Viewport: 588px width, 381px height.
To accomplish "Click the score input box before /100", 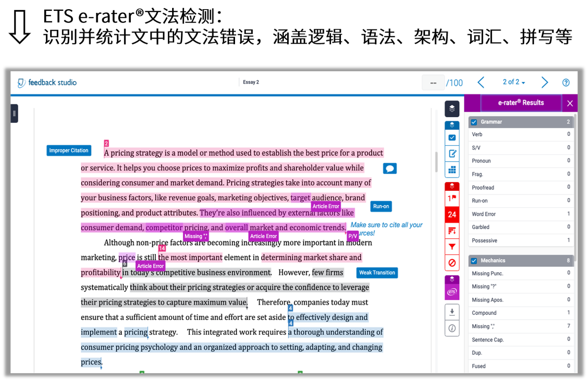I will tap(433, 82).
